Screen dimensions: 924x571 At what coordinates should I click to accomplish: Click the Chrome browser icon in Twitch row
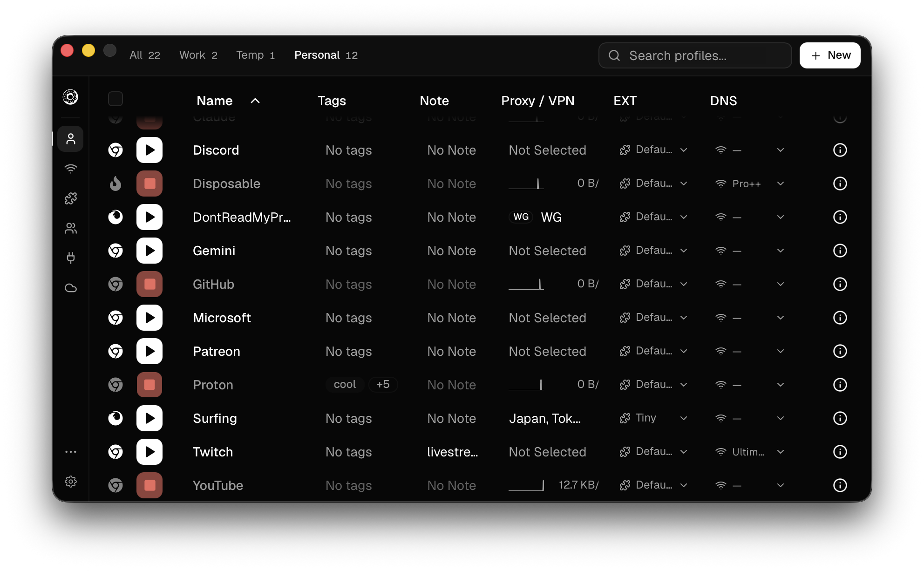115,452
